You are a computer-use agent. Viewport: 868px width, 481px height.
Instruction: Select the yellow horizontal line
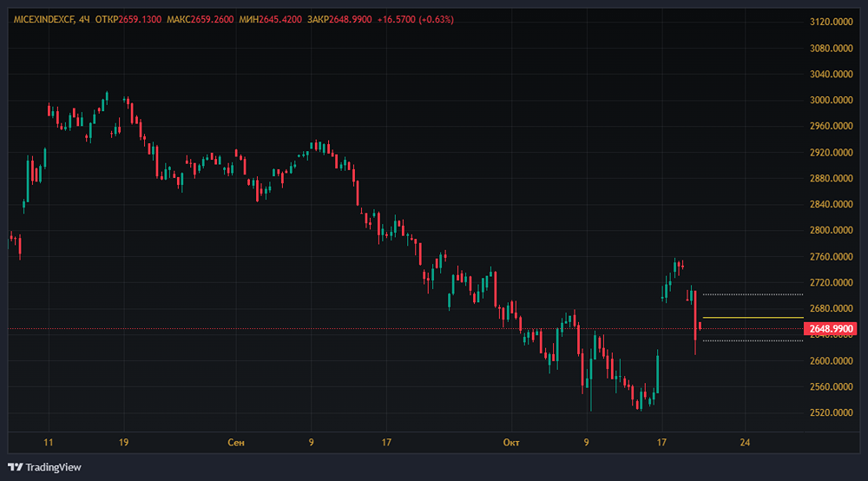tap(751, 318)
